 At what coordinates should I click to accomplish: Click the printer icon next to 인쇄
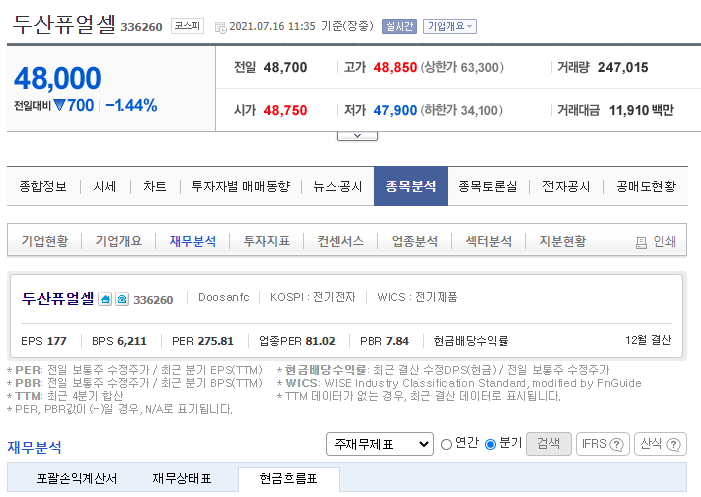641,242
